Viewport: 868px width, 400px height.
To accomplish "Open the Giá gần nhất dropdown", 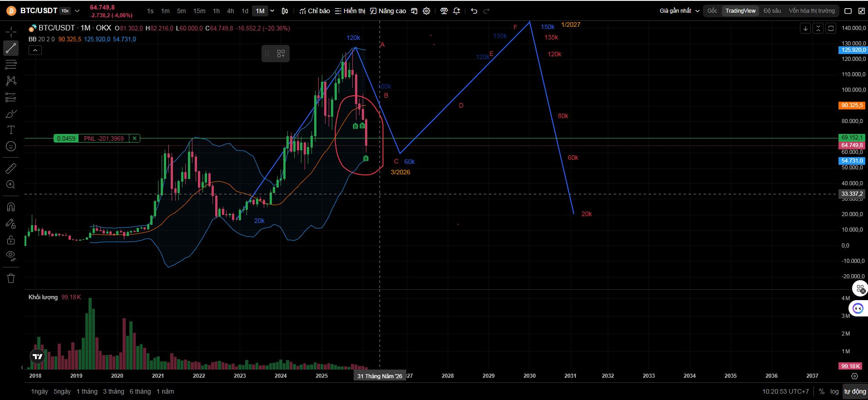I will (679, 11).
